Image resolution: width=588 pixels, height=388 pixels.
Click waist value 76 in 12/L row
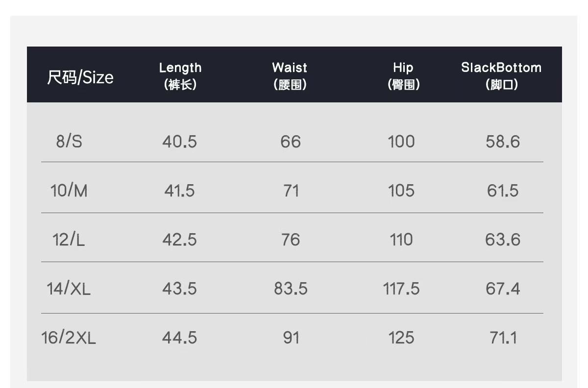tap(291, 240)
